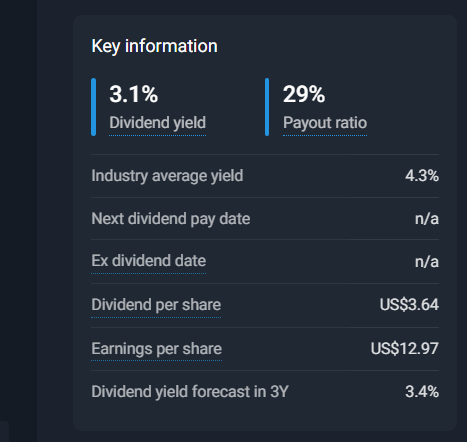Click the US$3.64 dividend value

[x=409, y=305]
